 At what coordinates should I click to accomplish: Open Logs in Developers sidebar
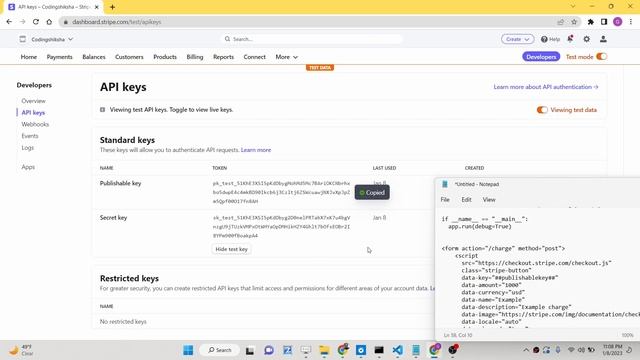point(28,148)
